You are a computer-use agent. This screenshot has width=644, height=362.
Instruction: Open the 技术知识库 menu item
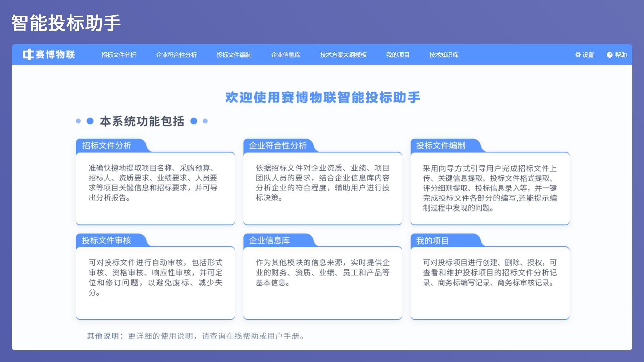[x=444, y=55]
